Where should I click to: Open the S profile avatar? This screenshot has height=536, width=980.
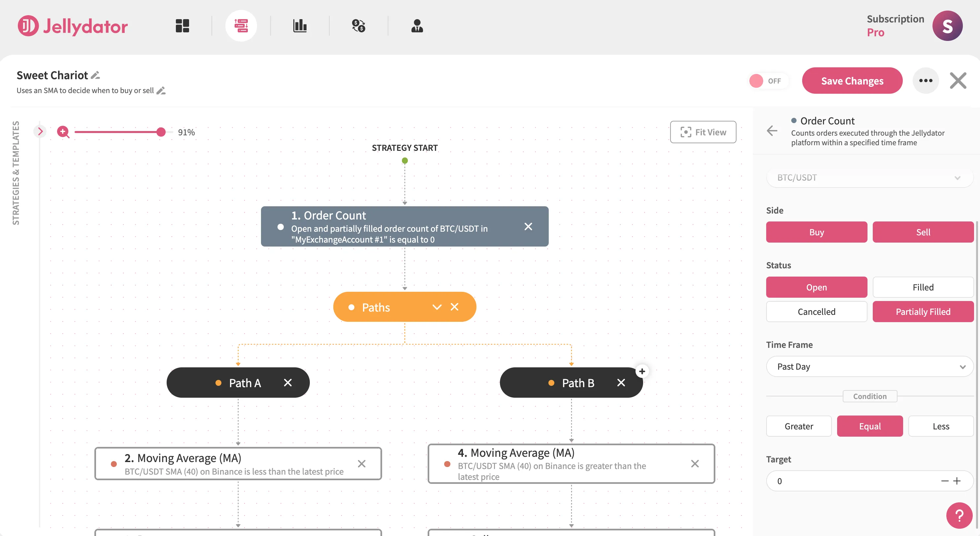click(x=947, y=26)
